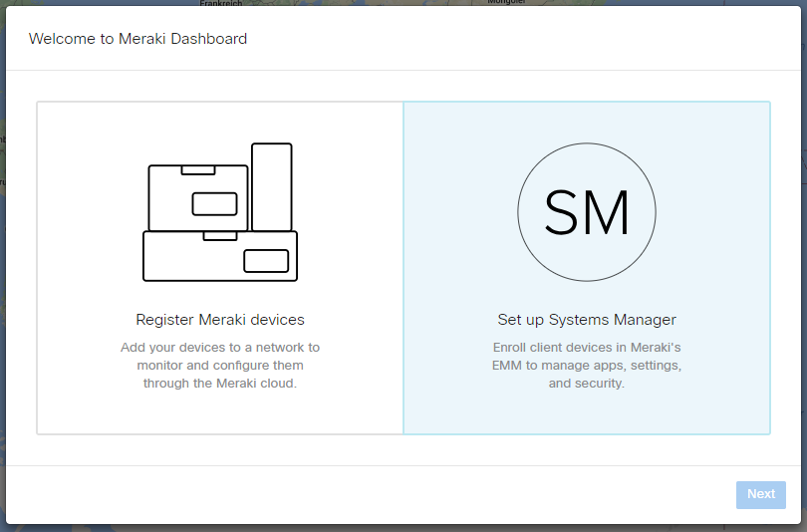This screenshot has height=532, width=807.
Task: Click the "Enroll client devices" description text
Action: [587, 365]
